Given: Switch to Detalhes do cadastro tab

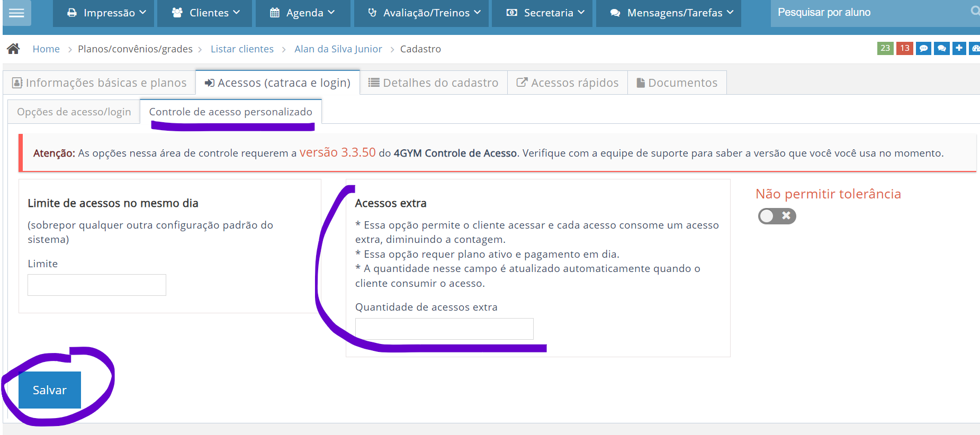Looking at the screenshot, I should pyautogui.click(x=434, y=83).
